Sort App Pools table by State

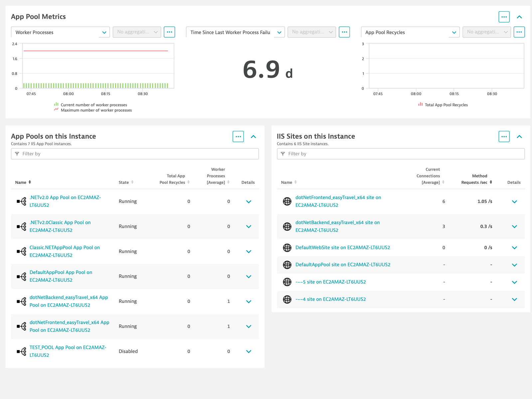pos(126,182)
